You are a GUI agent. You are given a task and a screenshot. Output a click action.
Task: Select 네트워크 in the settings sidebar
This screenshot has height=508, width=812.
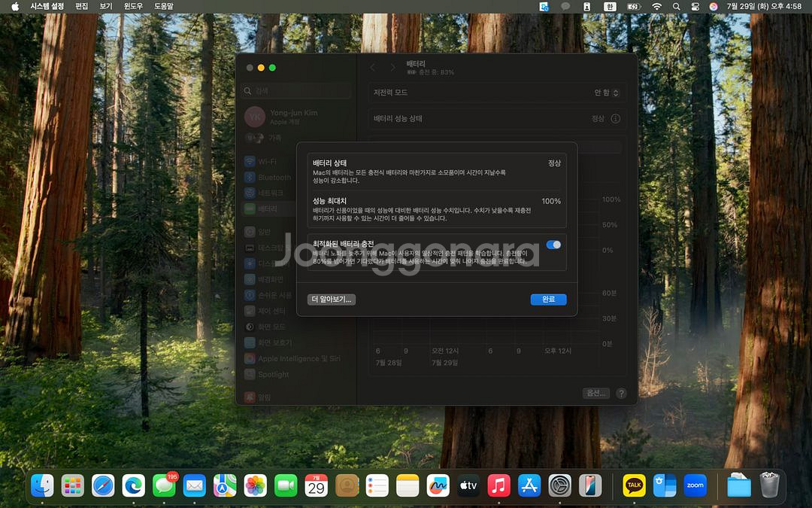click(x=296, y=193)
